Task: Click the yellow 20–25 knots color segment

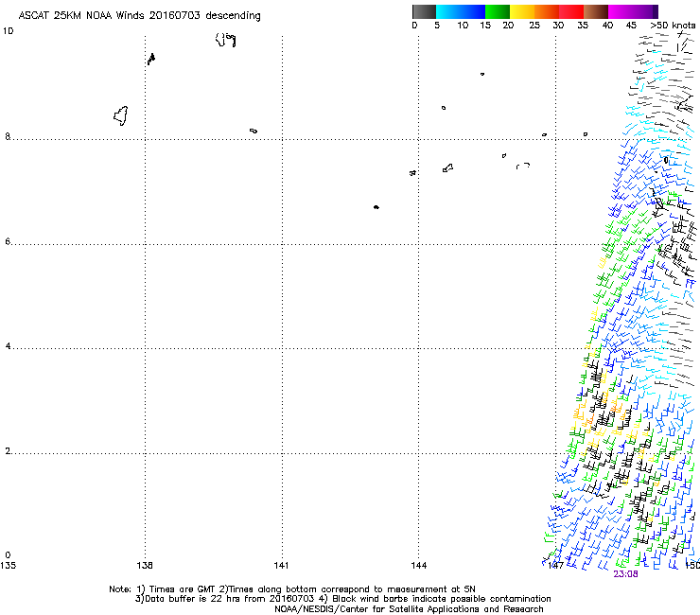Action: pos(522,11)
